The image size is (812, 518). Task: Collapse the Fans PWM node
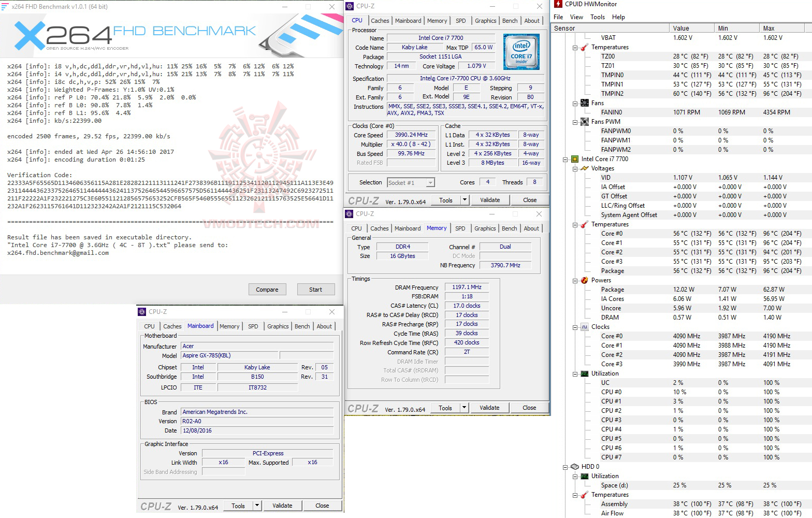575,122
